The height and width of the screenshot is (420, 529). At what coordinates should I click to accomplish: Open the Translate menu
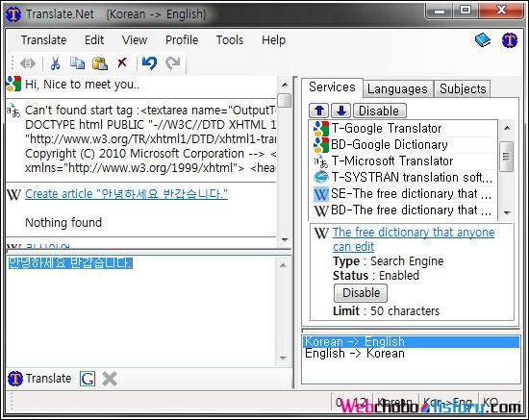click(x=43, y=40)
